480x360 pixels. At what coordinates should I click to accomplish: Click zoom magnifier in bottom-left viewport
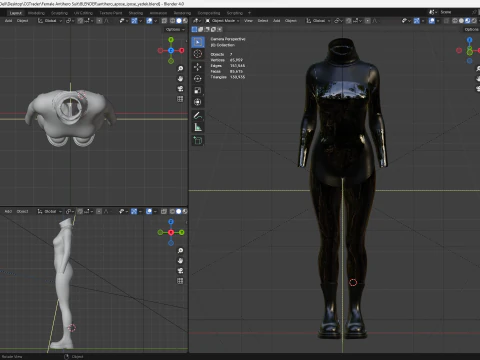coord(180,250)
